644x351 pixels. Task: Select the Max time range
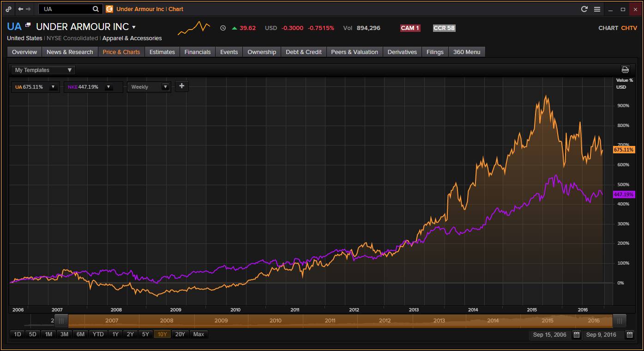[199, 334]
